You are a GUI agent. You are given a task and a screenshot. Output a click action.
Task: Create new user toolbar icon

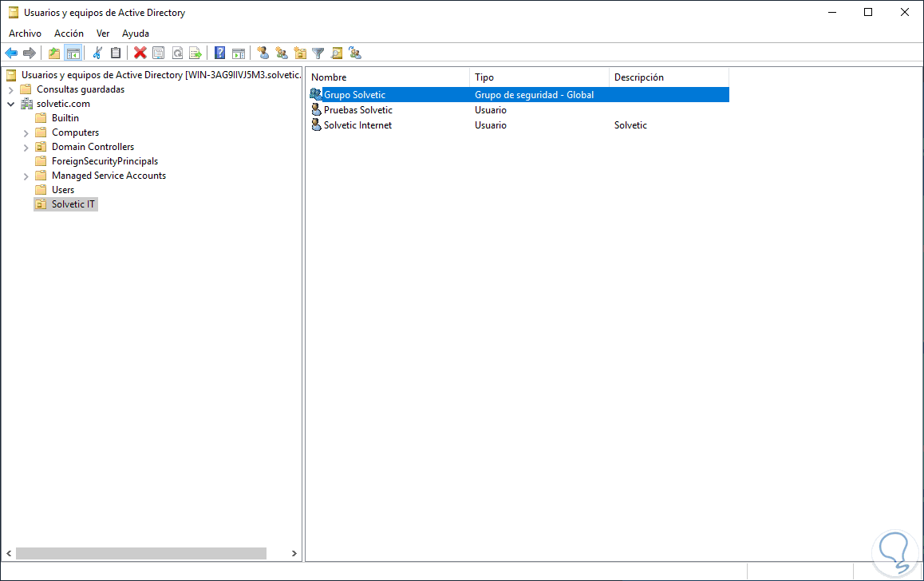tap(263, 53)
